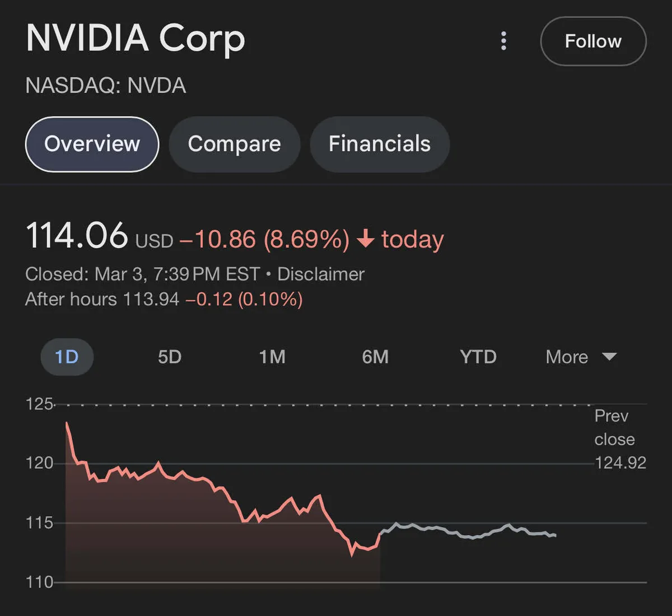Open the Compare tab
Image resolution: width=672 pixels, height=616 pixels.
234,144
